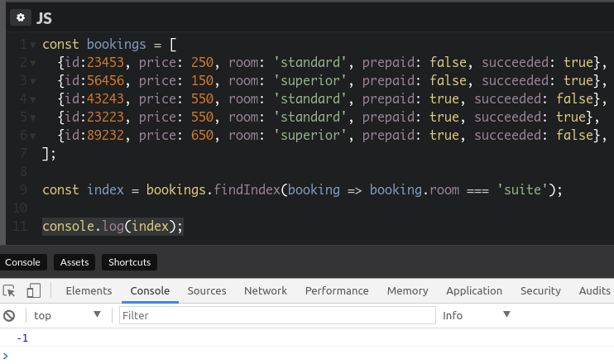
Task: Clear the console with the ban icon
Action: (9, 315)
